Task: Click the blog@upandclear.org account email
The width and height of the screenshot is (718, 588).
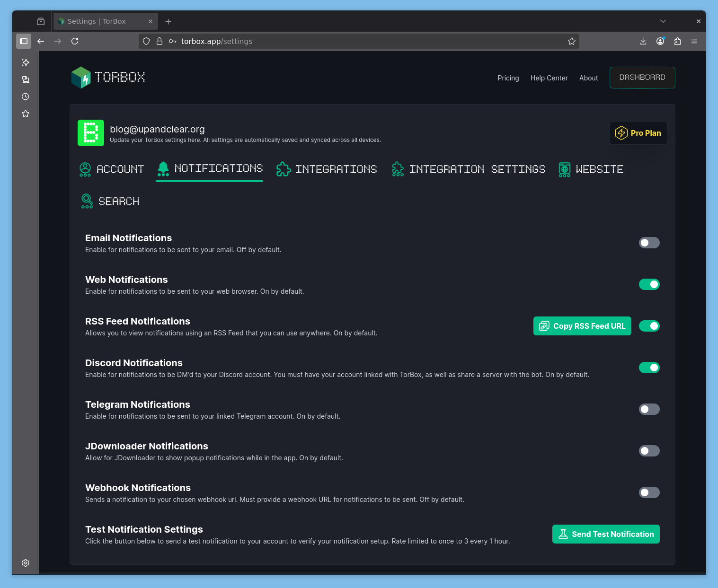Action: 157,129
